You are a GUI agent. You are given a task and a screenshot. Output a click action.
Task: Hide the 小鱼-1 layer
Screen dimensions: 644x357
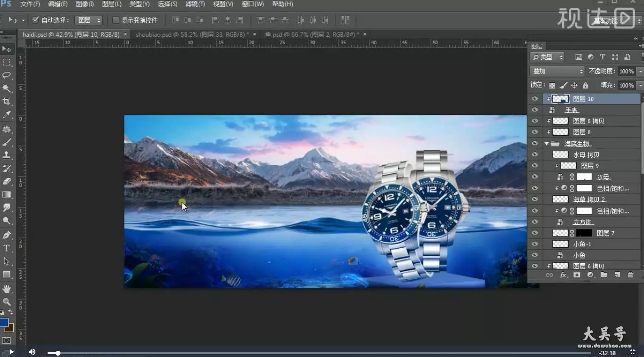click(535, 244)
